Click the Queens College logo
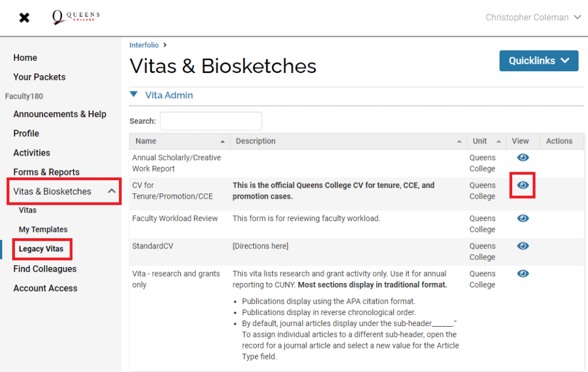588x372 pixels. tap(76, 17)
